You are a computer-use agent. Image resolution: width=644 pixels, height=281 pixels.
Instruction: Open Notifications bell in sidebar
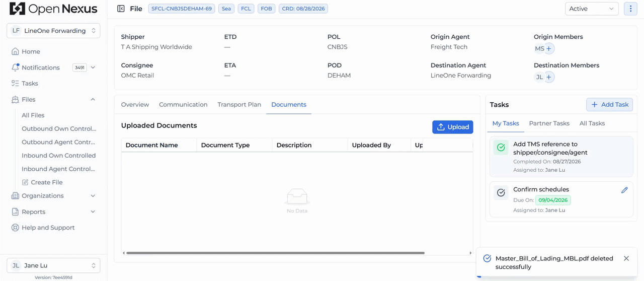pyautogui.click(x=15, y=67)
